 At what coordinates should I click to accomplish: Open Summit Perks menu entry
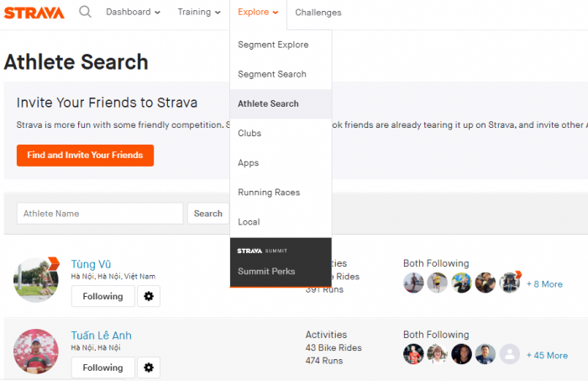click(266, 271)
